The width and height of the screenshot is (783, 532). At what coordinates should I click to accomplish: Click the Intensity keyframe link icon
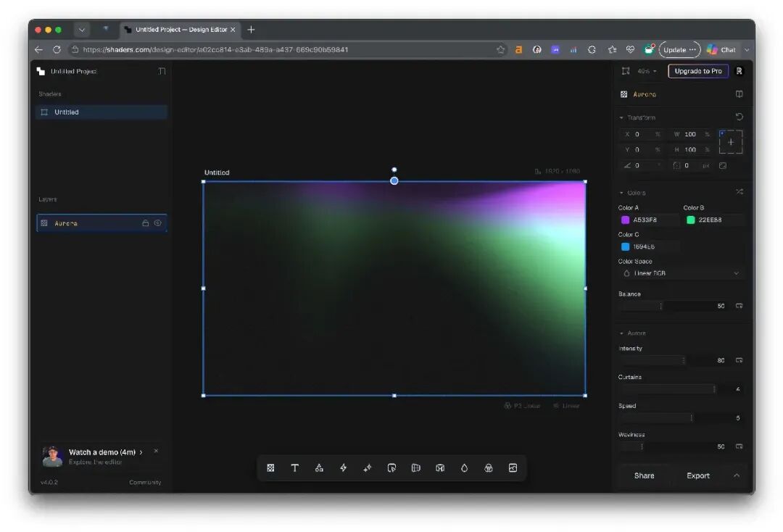tap(739, 360)
